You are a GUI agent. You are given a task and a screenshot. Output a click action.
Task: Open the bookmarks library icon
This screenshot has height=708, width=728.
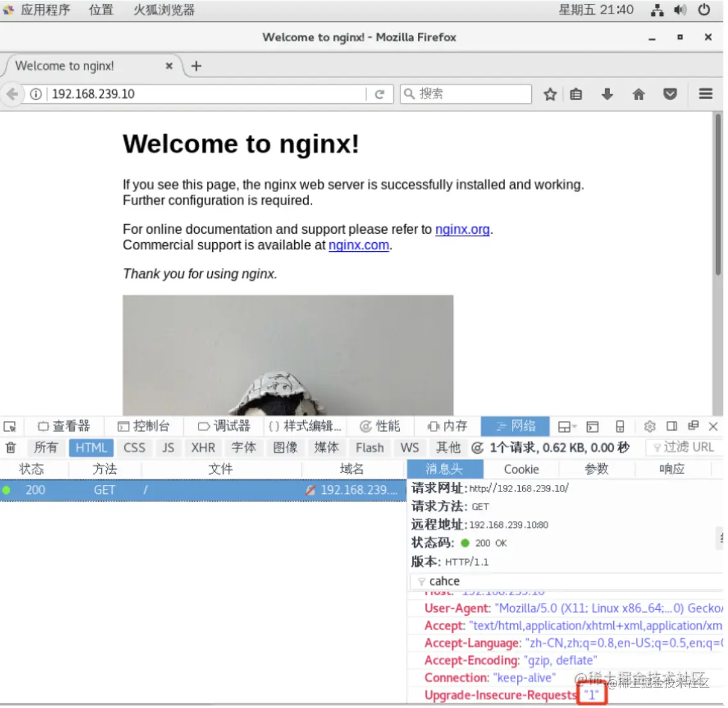tap(576, 94)
